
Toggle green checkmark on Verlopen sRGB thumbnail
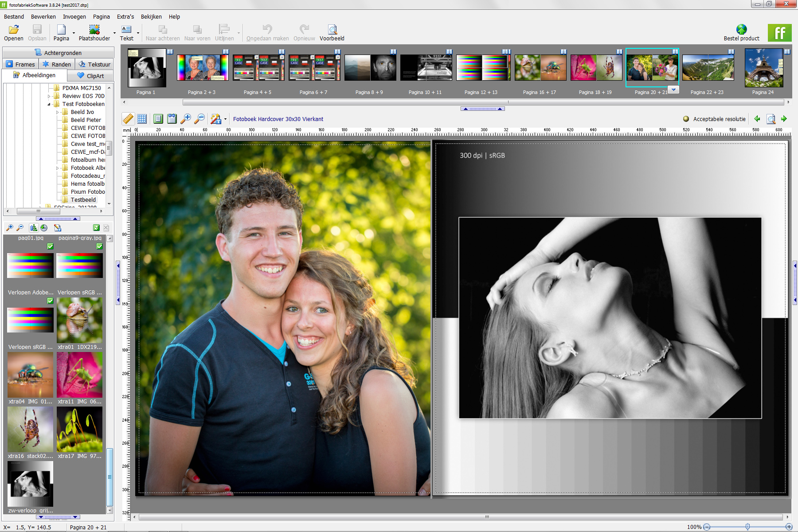pos(99,246)
